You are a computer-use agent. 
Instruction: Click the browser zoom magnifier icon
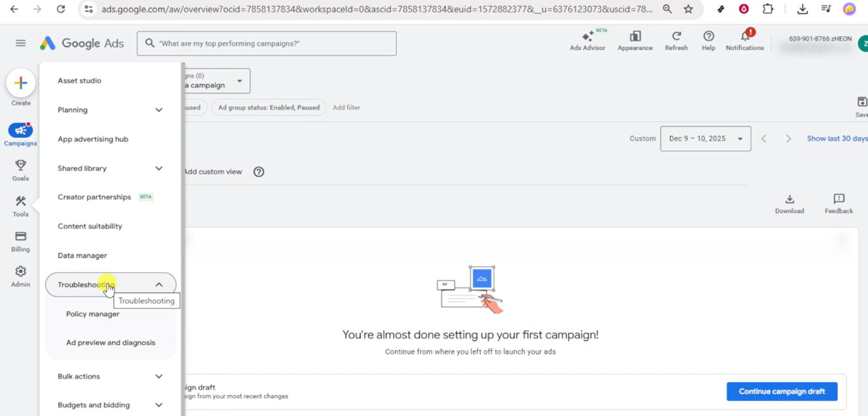coord(667,9)
